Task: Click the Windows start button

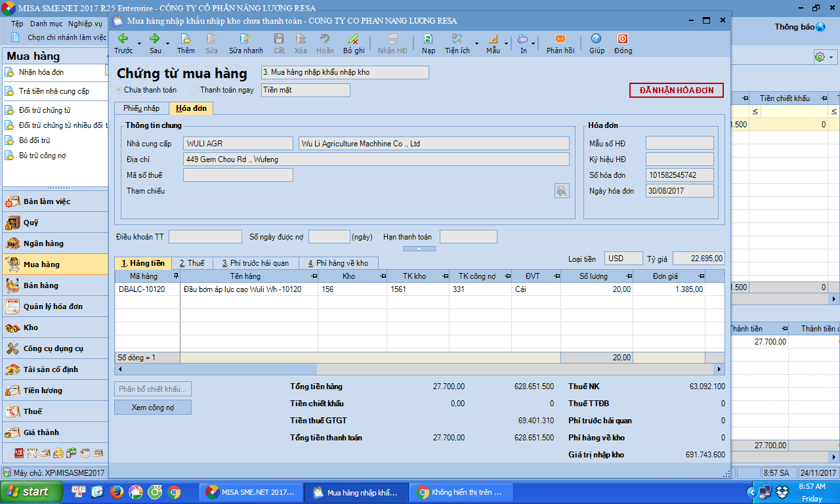Action: click(31, 492)
